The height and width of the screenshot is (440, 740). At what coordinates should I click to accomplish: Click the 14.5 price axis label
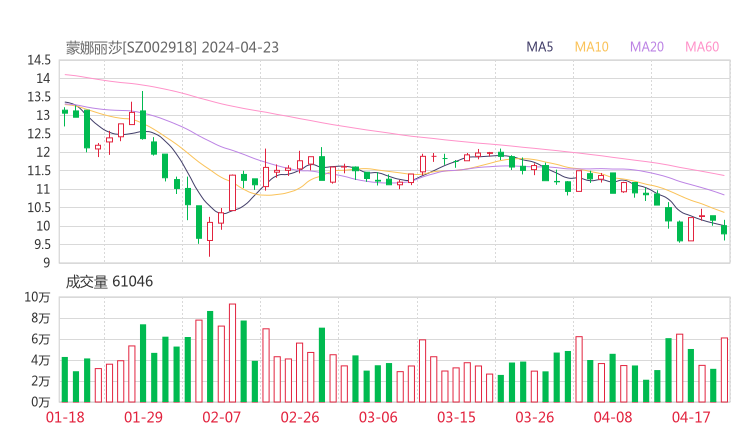coord(39,60)
